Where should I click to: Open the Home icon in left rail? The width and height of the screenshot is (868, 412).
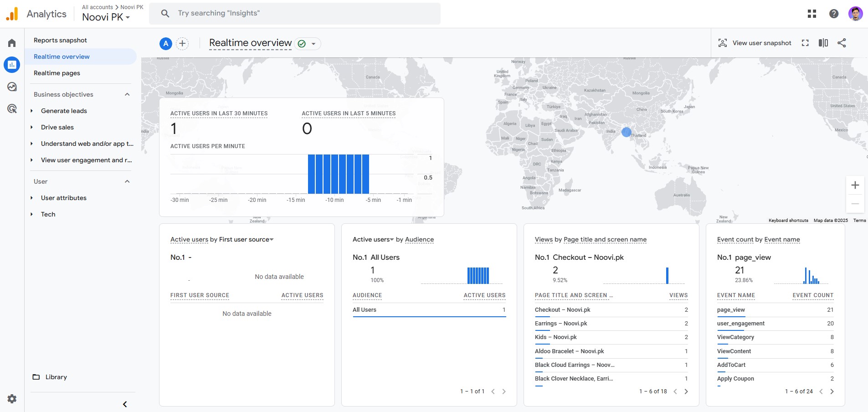click(x=12, y=43)
